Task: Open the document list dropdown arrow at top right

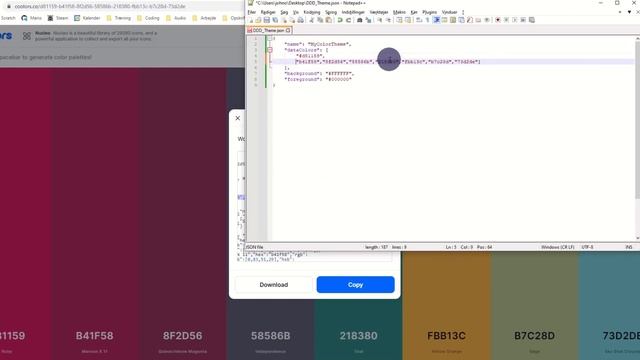Action: pos(629,12)
